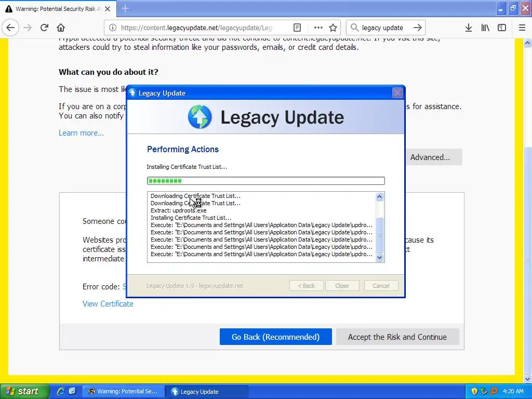The width and height of the screenshot is (532, 399).
Task: Click the middle system tray icon
Action: (484, 391)
